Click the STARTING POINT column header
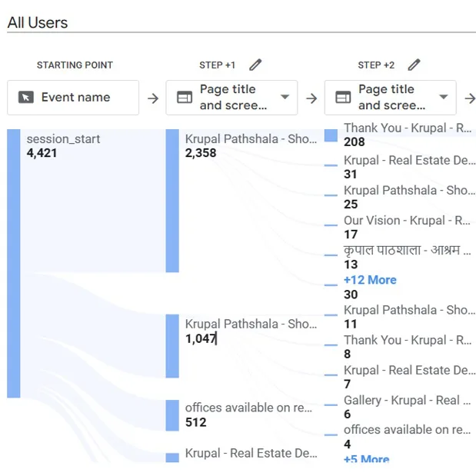 [75, 65]
